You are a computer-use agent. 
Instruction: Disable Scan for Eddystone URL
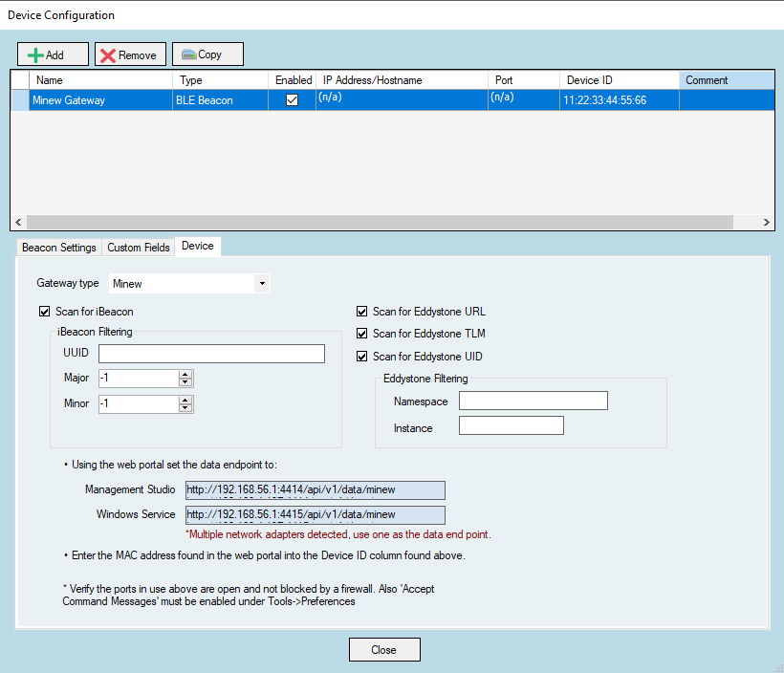pos(361,311)
